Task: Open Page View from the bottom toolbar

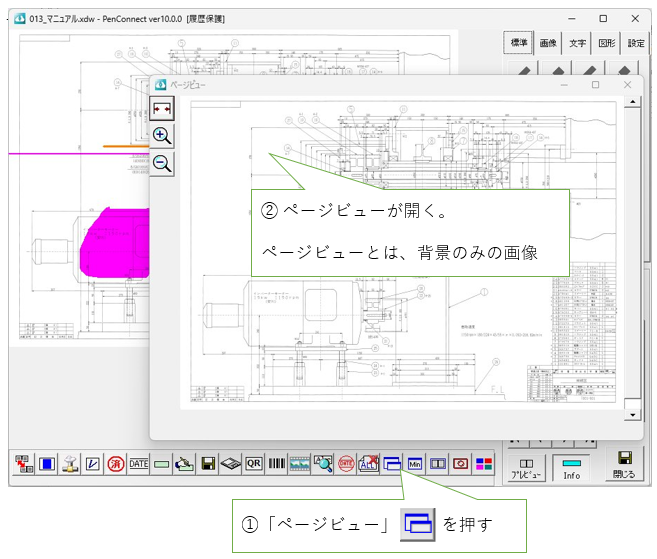Action: pos(392,464)
